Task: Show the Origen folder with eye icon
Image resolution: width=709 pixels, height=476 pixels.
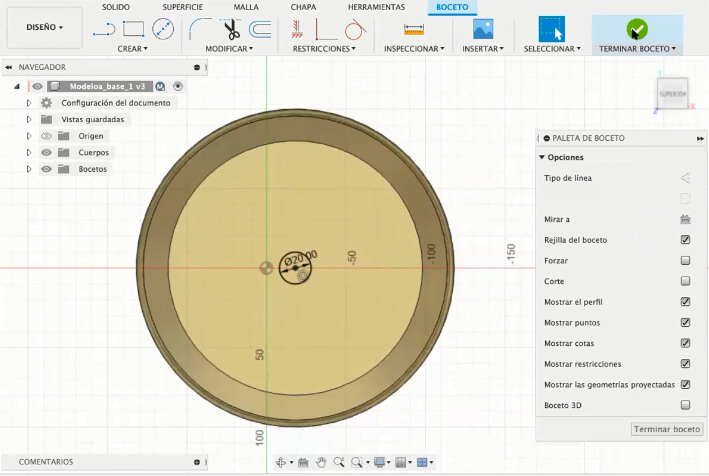Action: pos(46,136)
